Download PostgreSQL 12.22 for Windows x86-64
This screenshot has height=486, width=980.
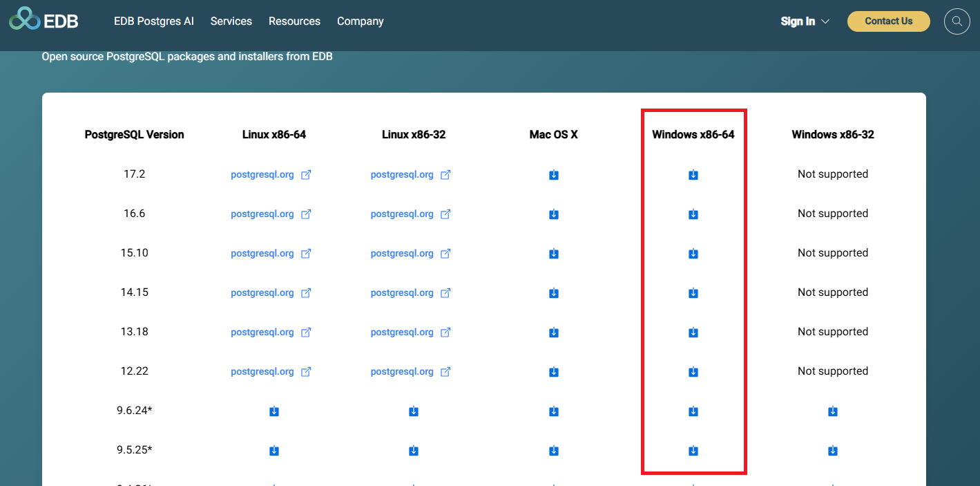point(693,372)
